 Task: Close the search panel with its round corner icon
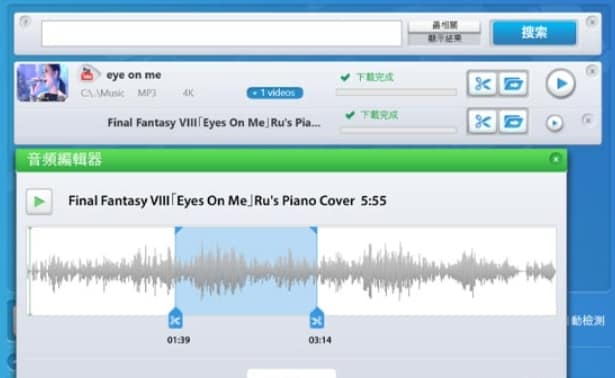[x=591, y=22]
